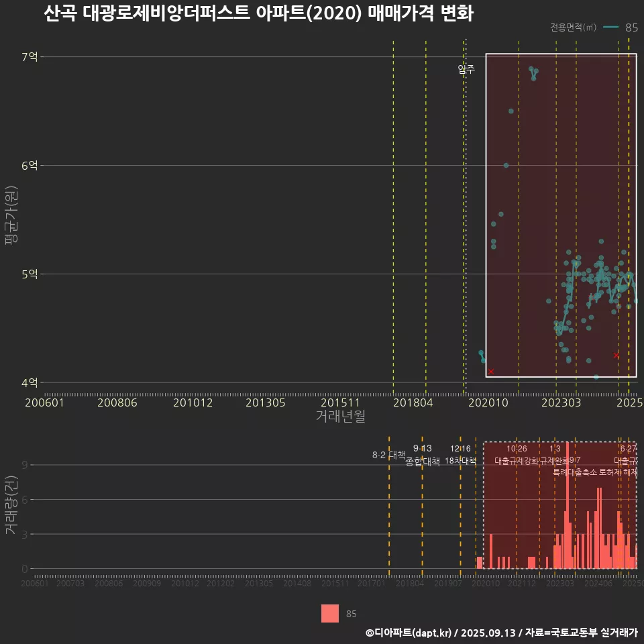Click the 입주 marker label
Screen dimensions: 644x644
466,69
